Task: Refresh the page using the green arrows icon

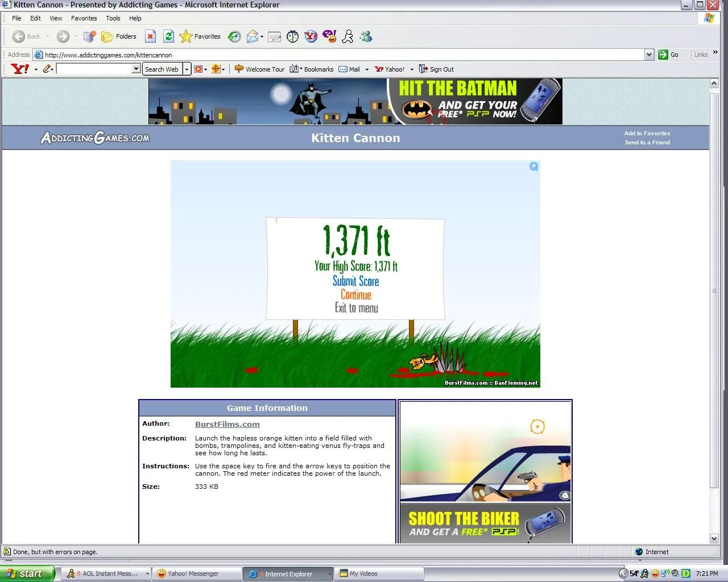Action: tap(168, 36)
